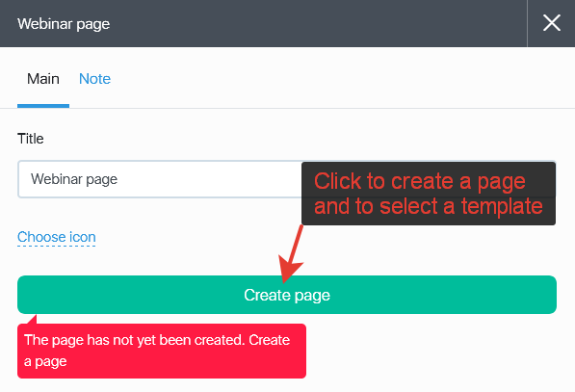Open the Choose icon link

(x=57, y=237)
